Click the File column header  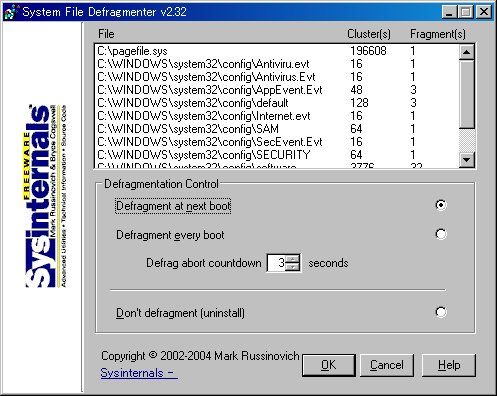[106, 34]
